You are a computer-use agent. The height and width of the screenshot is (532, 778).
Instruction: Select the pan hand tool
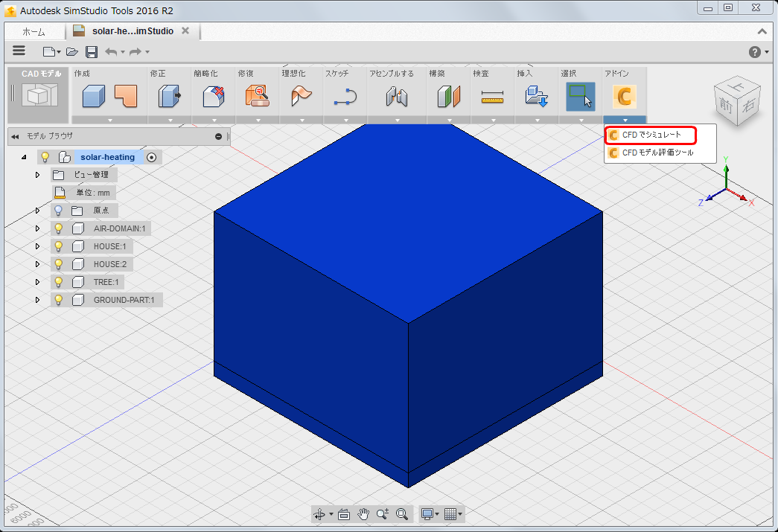[x=363, y=514]
